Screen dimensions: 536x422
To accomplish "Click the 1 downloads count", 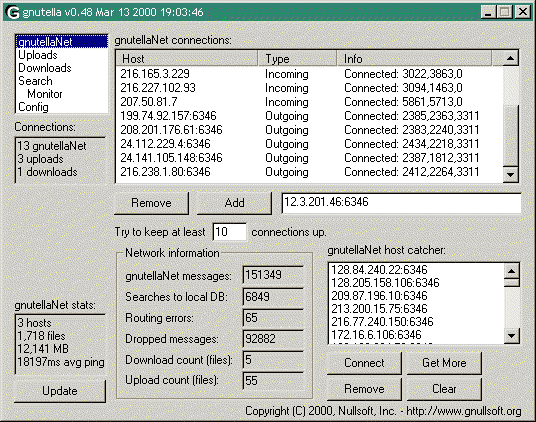I will tap(47, 172).
